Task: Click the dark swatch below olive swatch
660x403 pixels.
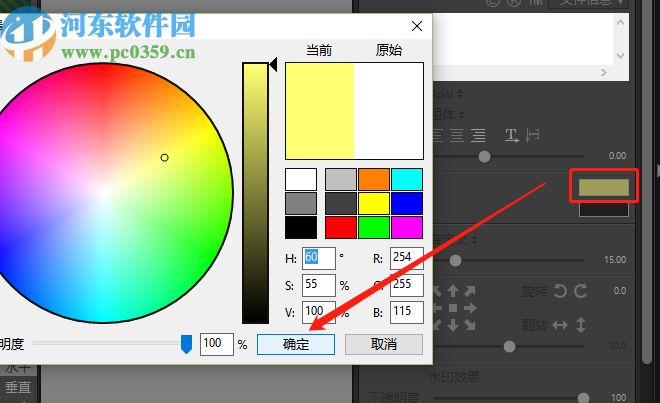Action: [604, 209]
